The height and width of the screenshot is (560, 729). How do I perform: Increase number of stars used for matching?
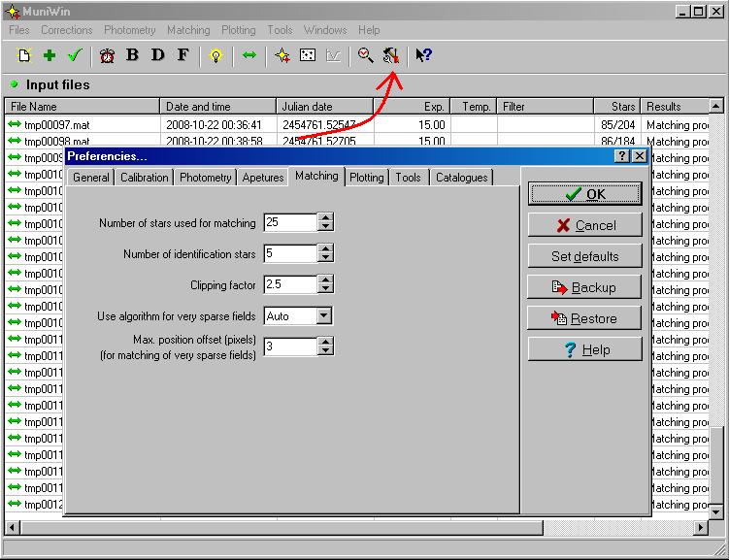pyautogui.click(x=325, y=217)
